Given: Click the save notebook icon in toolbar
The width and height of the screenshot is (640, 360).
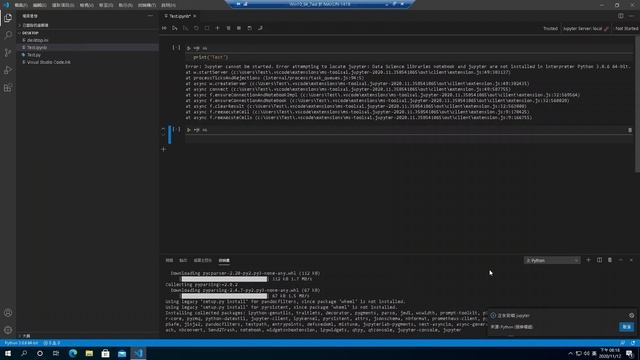Looking at the screenshot, I should 249,28.
